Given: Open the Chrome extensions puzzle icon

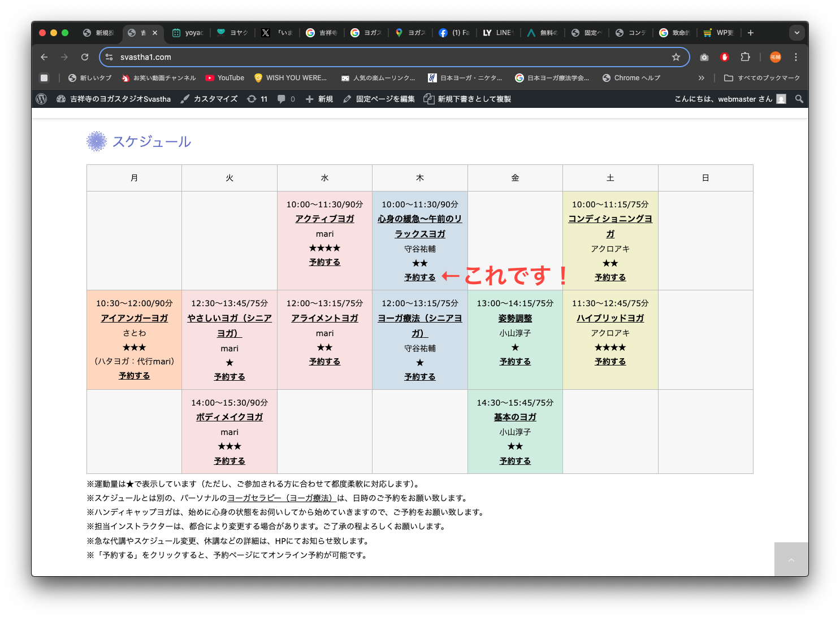Looking at the screenshot, I should point(745,57).
